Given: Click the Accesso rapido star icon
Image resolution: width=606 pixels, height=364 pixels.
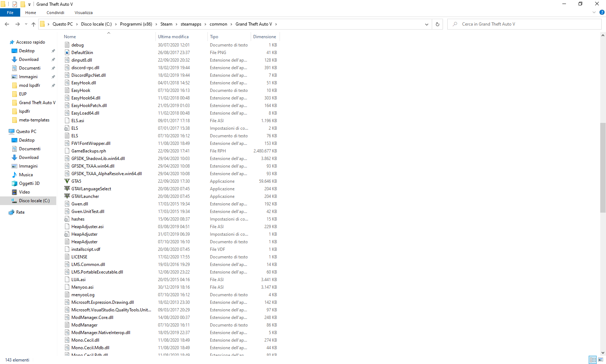Looking at the screenshot, I should (x=12, y=42).
